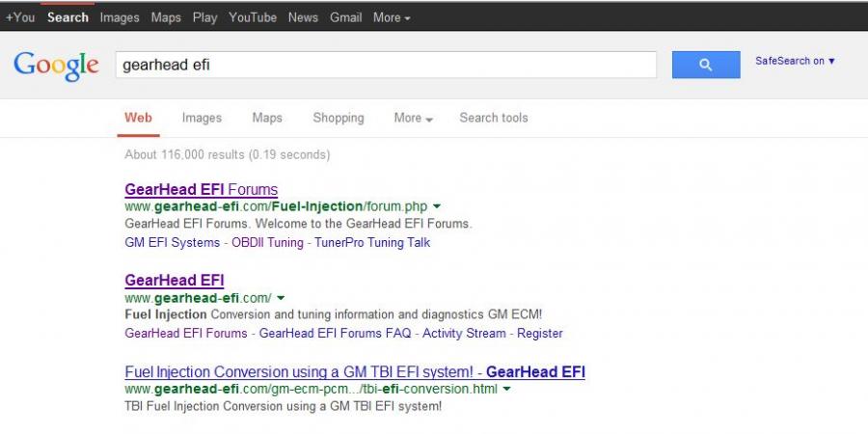Open Maps in the top black bar
Viewport: 868px width, 434px height.
pyautogui.click(x=166, y=17)
